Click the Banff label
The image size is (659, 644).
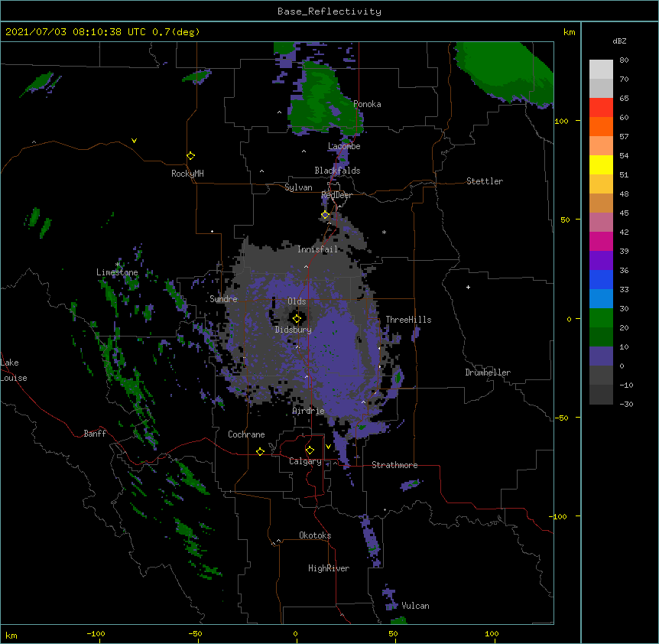coord(95,434)
